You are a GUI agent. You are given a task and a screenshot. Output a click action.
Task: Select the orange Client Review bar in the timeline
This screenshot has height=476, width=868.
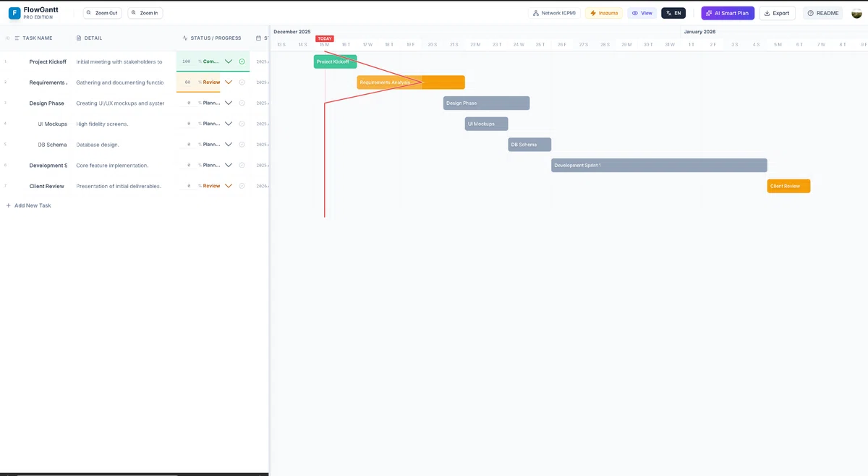(788, 186)
